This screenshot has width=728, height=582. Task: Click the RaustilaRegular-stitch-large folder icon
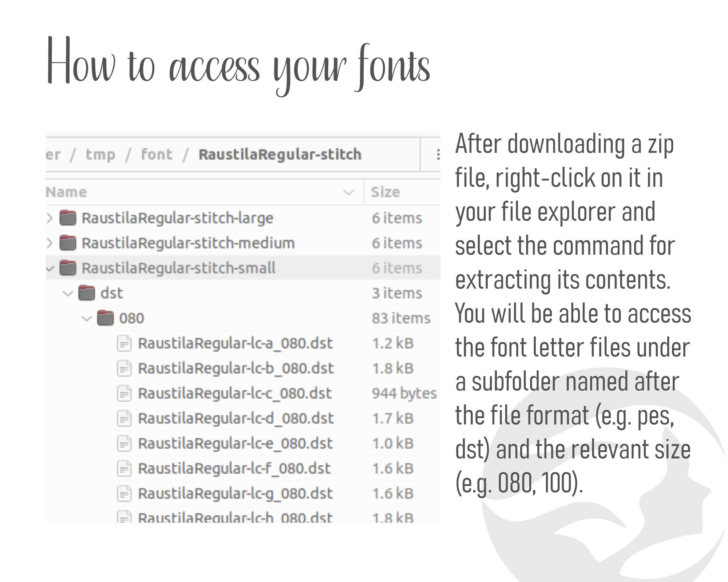click(x=68, y=218)
